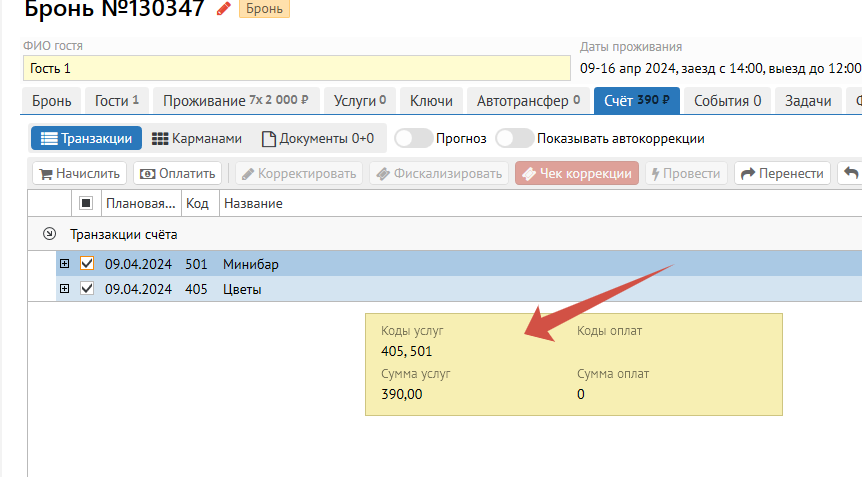Toggle the Прогноз switch
Screen dimensions: 862x477
[413, 138]
